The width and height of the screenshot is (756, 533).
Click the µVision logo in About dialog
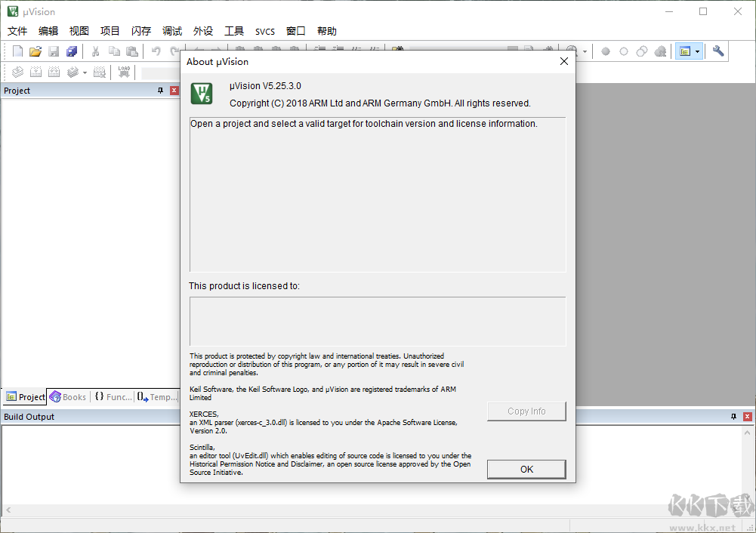(201, 94)
